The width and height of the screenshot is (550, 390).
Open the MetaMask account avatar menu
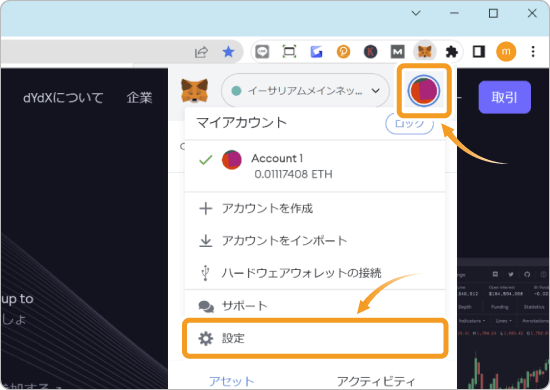click(424, 90)
